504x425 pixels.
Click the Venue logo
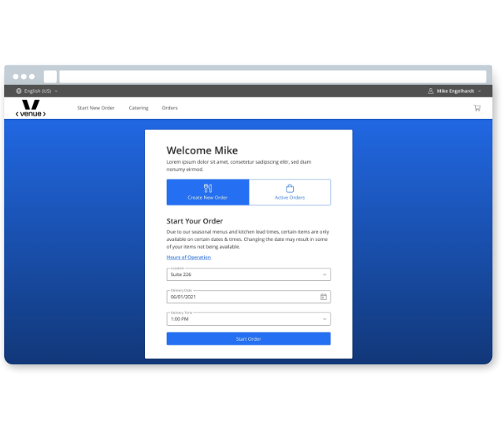pyautogui.click(x=31, y=109)
